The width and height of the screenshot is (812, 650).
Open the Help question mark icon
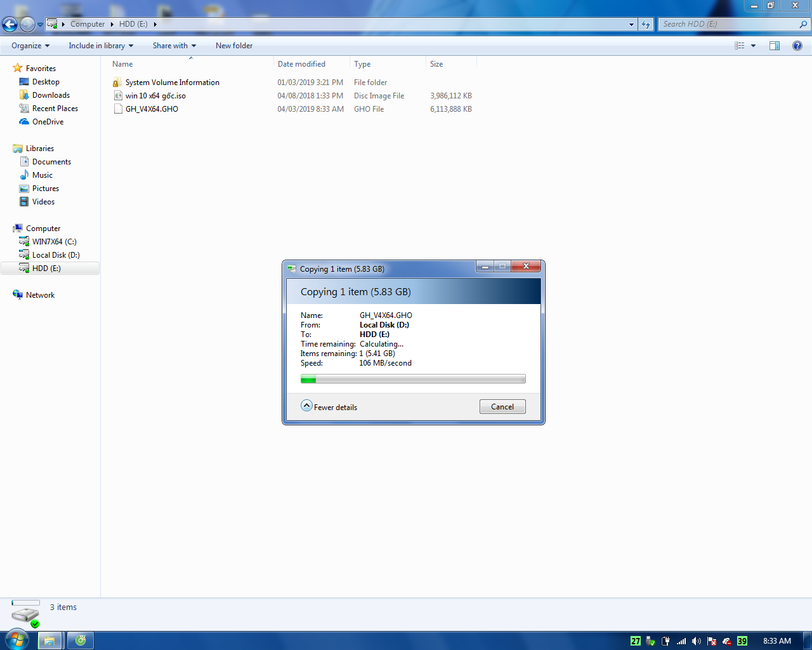pyautogui.click(x=797, y=46)
